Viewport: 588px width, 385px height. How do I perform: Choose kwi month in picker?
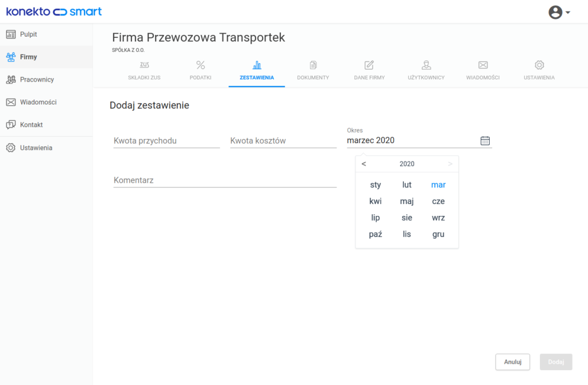click(x=376, y=201)
